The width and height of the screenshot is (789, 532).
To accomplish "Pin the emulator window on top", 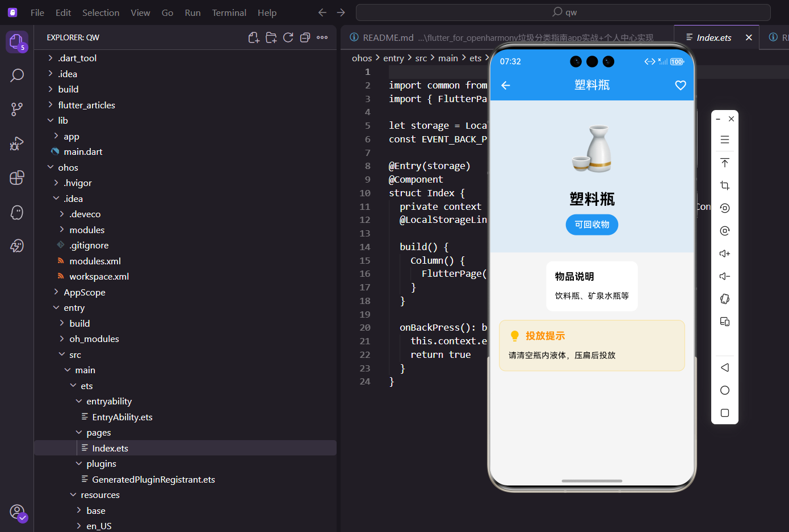I will pos(725,163).
